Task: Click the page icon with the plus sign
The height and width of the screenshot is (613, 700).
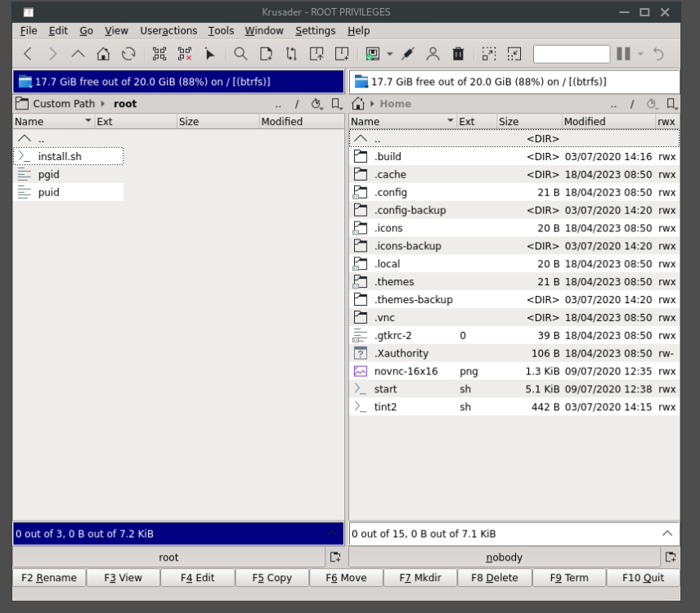Action: (342, 54)
